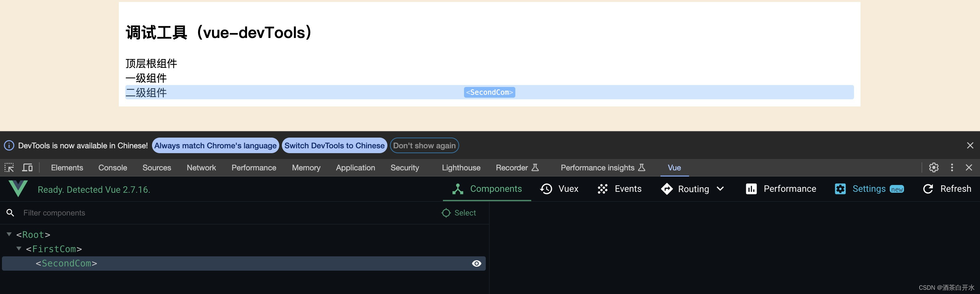The width and height of the screenshot is (980, 294).
Task: Close the DevTools panel
Action: 969,168
